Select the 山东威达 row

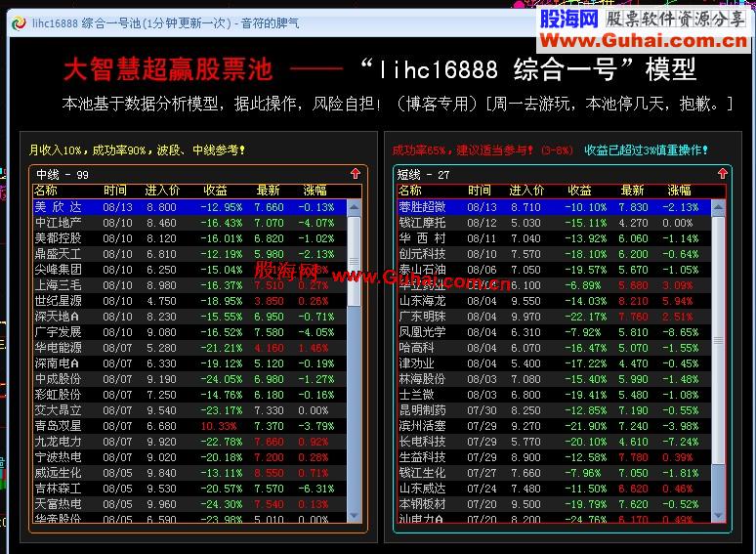555,489
